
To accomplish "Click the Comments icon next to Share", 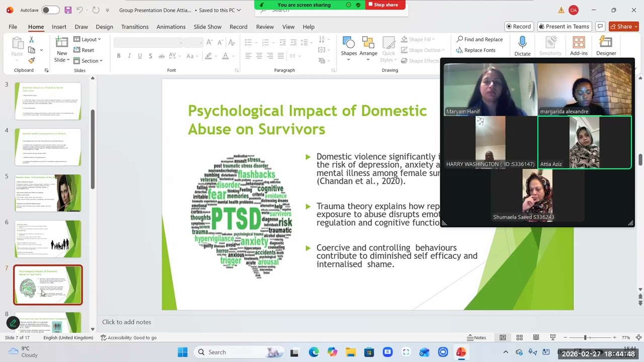I will pyautogui.click(x=600, y=27).
